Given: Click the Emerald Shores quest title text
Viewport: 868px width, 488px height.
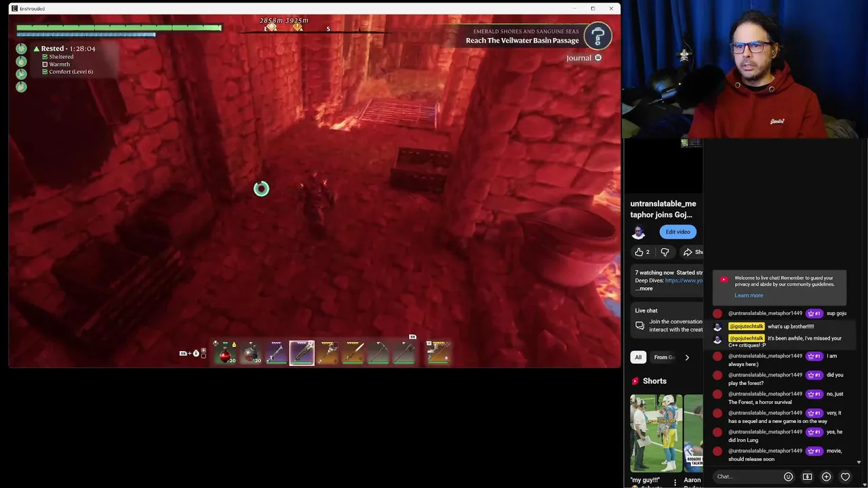Looking at the screenshot, I should click(526, 31).
